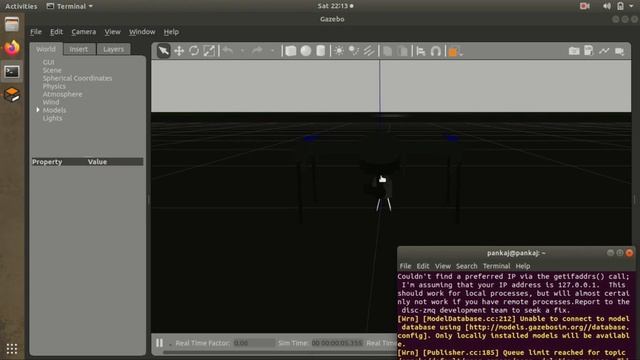
Task: Open the Camera menu
Action: [84, 32]
